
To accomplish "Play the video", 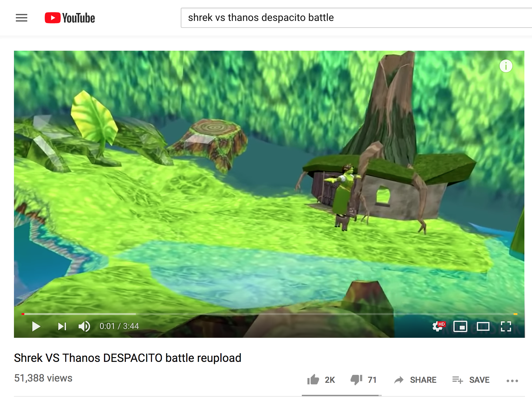I will click(36, 326).
